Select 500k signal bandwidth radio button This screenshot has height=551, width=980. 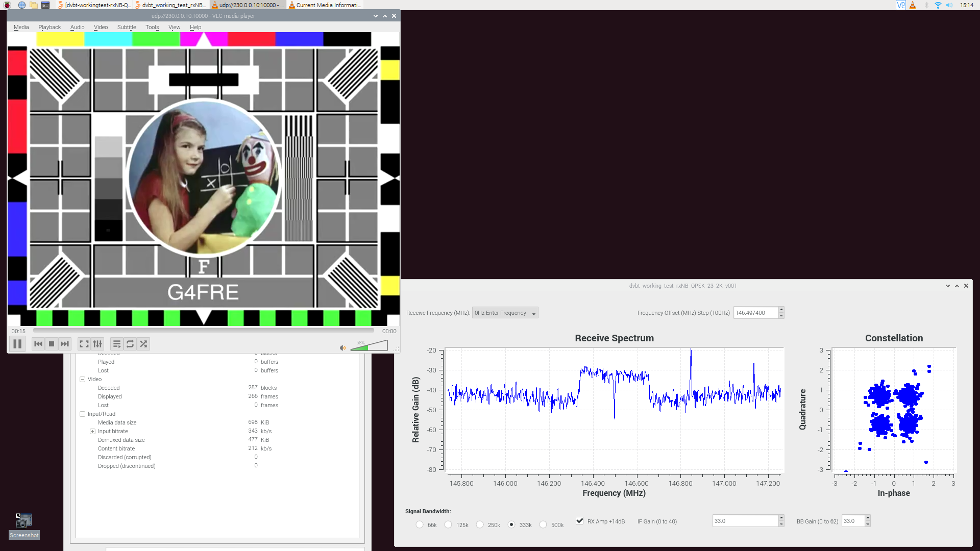tap(543, 525)
